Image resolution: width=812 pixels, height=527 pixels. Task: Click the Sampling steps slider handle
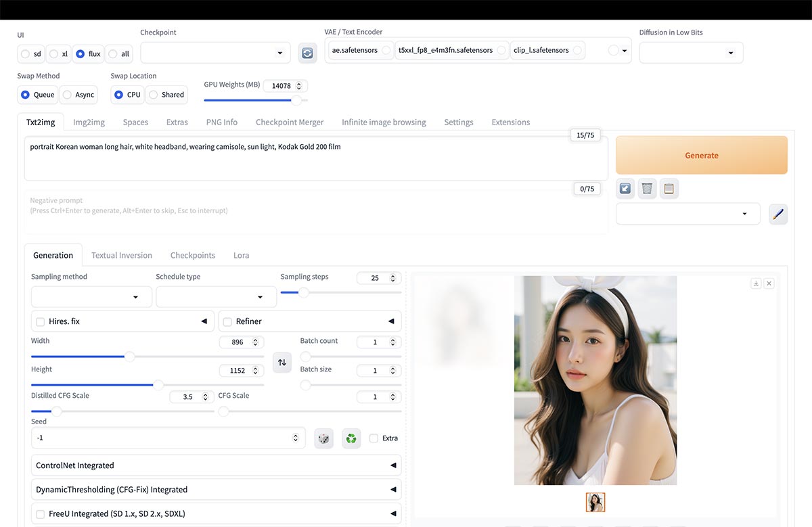point(304,292)
